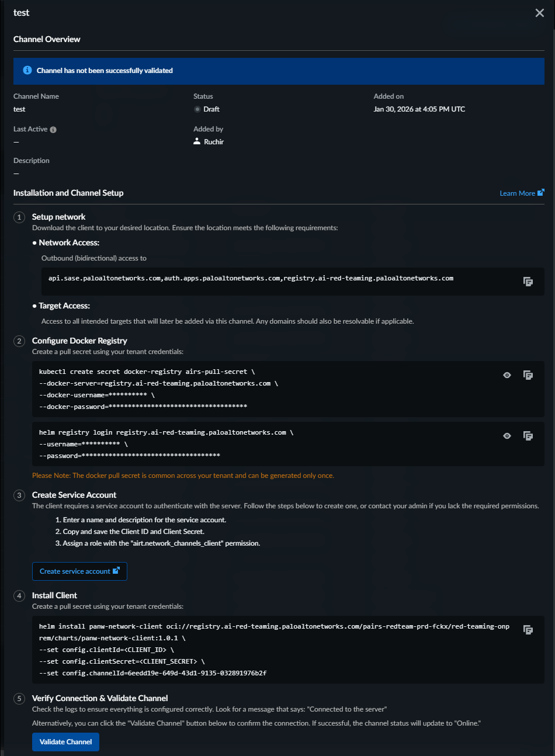Close the test channel overview panel
The height and width of the screenshot is (756, 555).
click(x=539, y=13)
